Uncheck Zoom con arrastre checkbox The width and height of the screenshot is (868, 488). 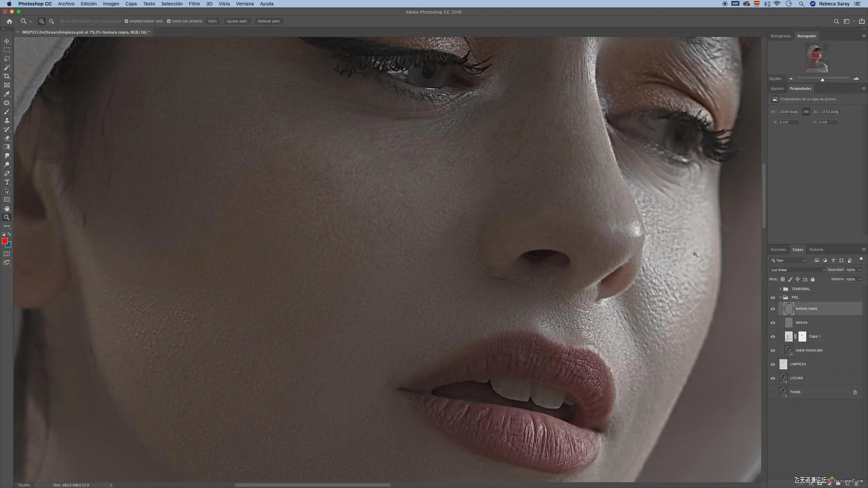click(x=169, y=21)
